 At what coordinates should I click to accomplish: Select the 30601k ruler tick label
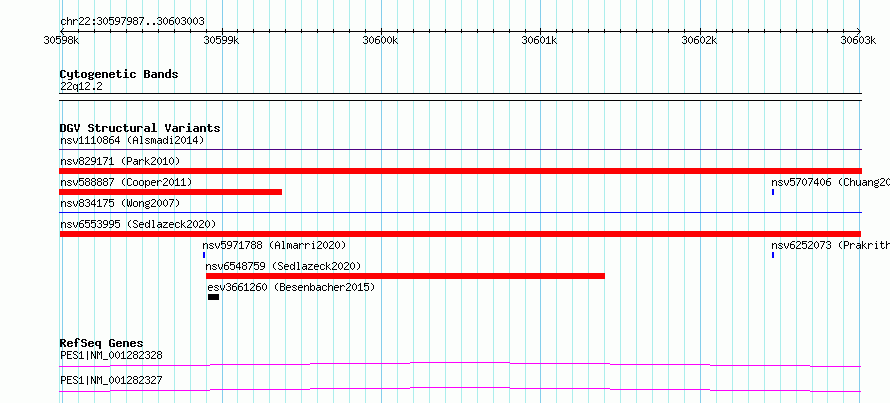[540, 40]
